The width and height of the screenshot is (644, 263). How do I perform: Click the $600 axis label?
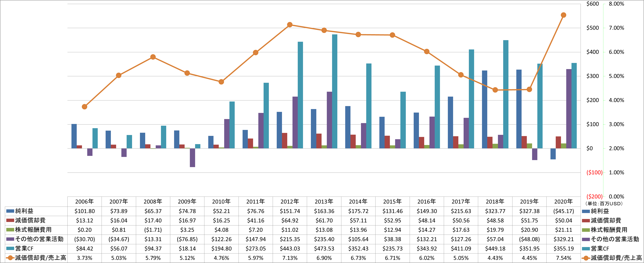pyautogui.click(x=593, y=4)
